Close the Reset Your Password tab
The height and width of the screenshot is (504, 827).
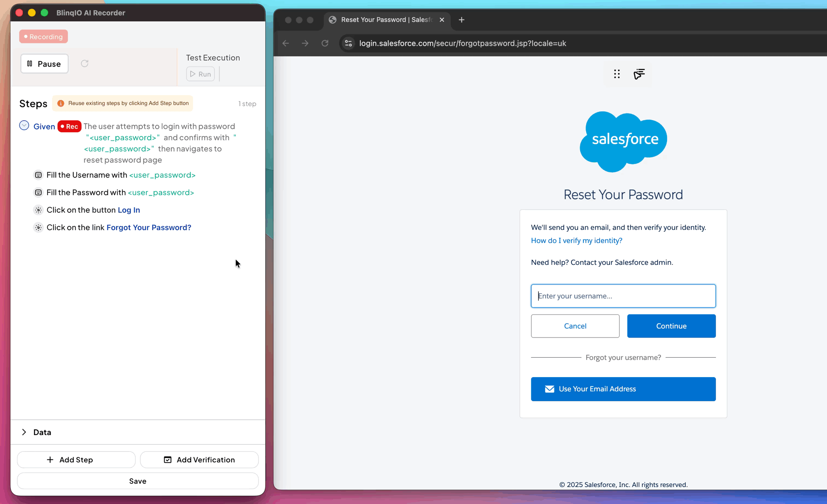[442, 20]
